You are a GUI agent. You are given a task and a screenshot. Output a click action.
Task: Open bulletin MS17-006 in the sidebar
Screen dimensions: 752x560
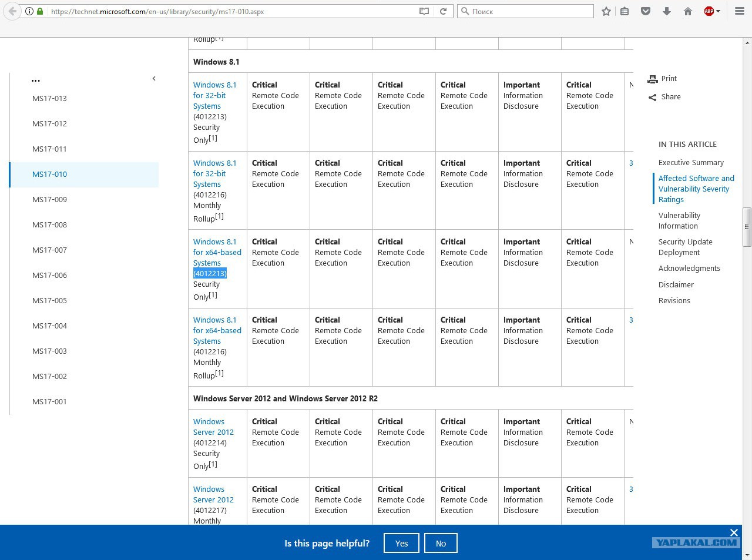pyautogui.click(x=49, y=275)
